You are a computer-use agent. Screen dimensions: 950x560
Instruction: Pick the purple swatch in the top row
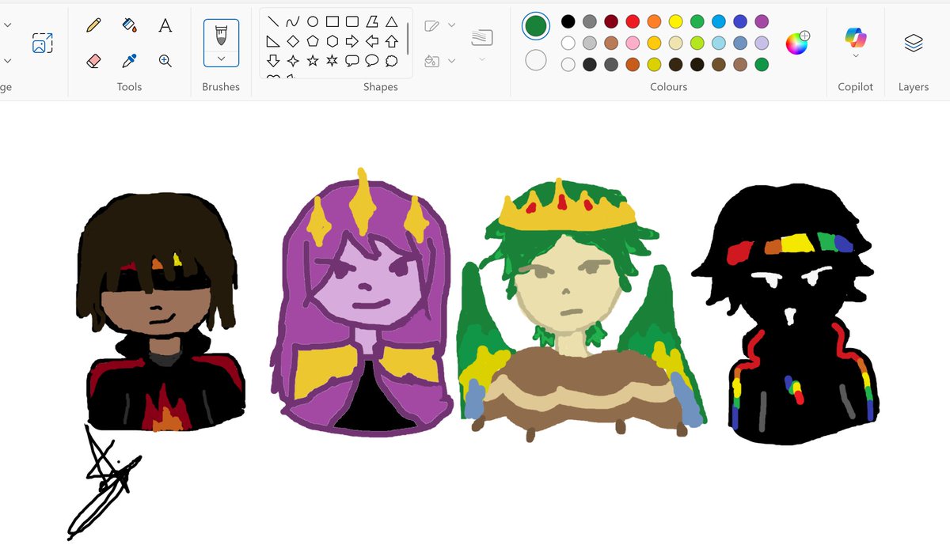point(762,21)
